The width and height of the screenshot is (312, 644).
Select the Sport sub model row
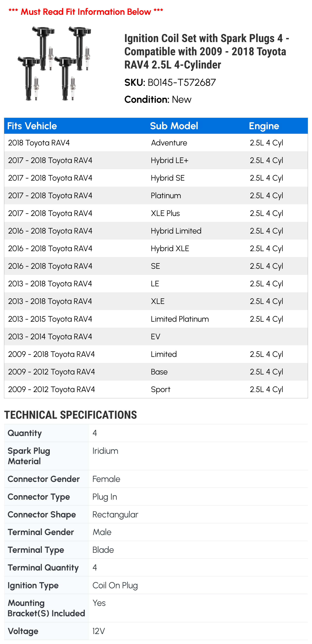coord(156,389)
